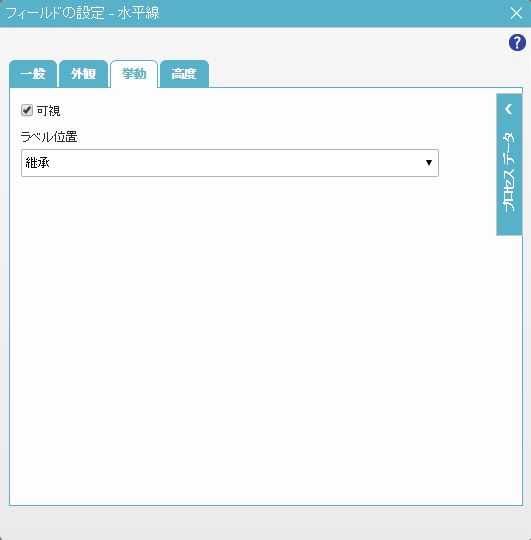Open the ラベル位置 combo box
Image resolution: width=531 pixels, height=540 pixels.
[x=230, y=163]
